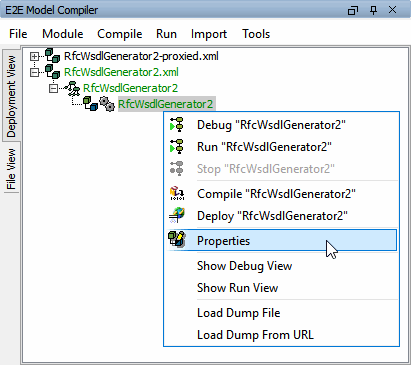Collapse the RfcWsdlGenerator2 service sub-node

click(x=53, y=88)
